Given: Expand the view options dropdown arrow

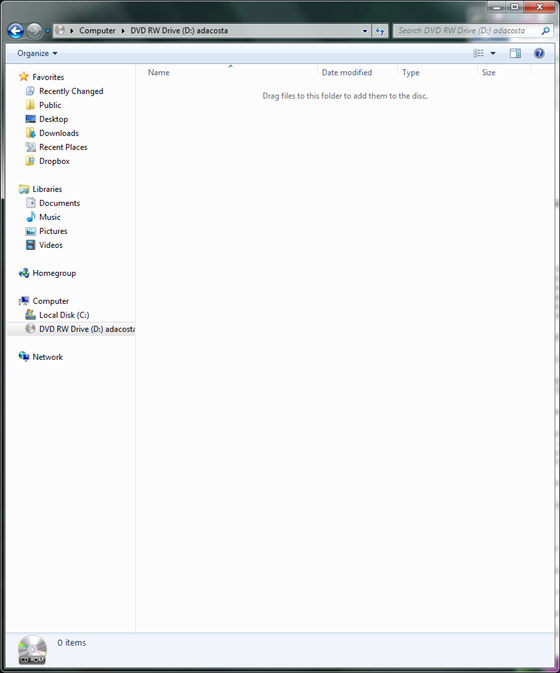Looking at the screenshot, I should (x=493, y=53).
